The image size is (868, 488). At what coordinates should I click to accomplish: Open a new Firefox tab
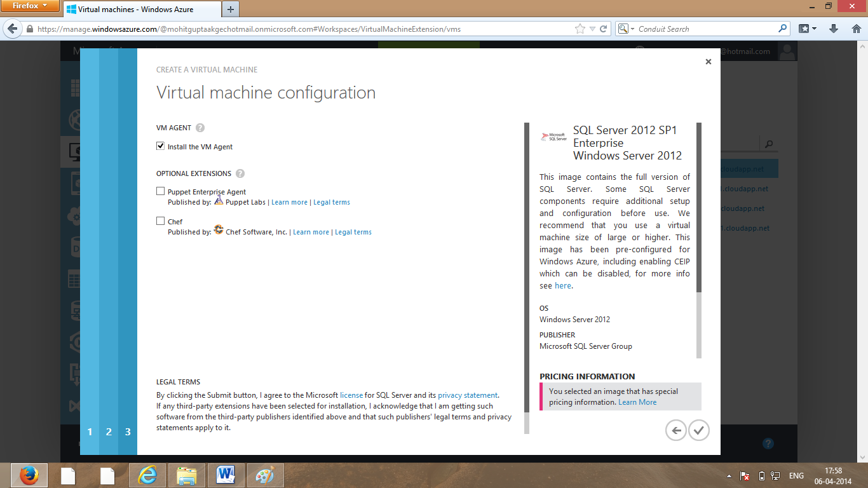pyautogui.click(x=230, y=10)
